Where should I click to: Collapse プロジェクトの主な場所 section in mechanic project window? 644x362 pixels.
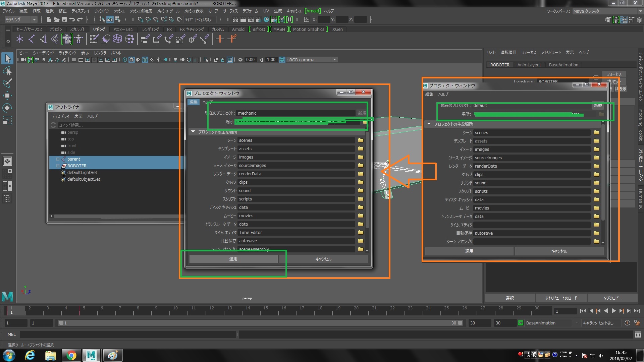tap(193, 132)
